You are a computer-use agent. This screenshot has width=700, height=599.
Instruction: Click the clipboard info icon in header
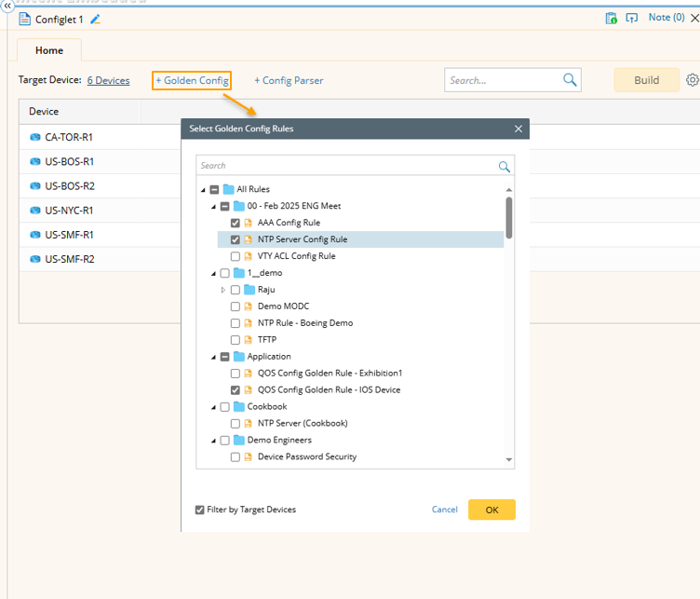point(611,18)
